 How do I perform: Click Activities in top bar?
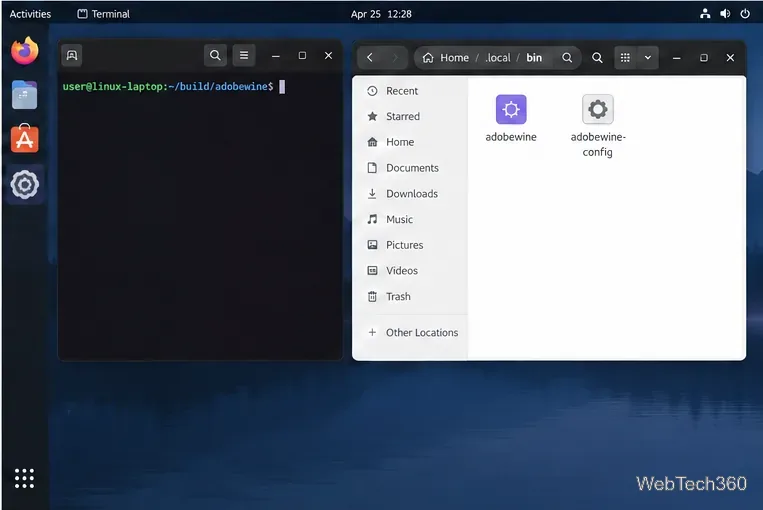[x=30, y=14]
